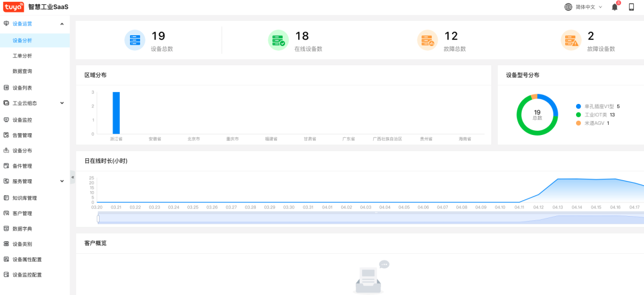
Task: Collapse the 设备运营 menu group
Action: pos(62,24)
